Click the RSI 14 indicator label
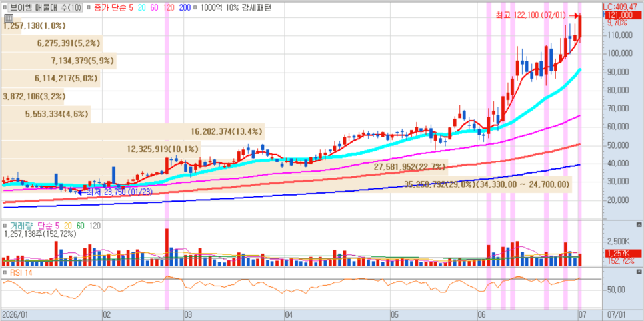 click(x=21, y=272)
